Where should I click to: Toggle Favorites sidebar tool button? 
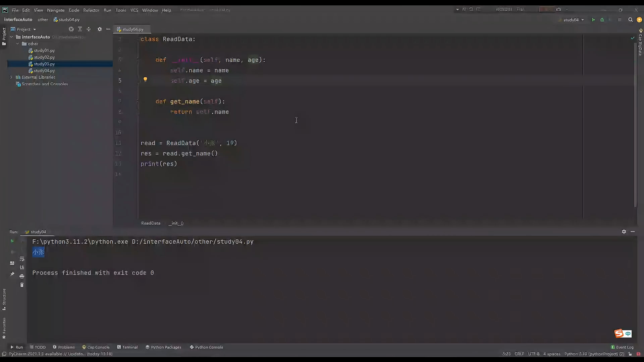coord(4,328)
